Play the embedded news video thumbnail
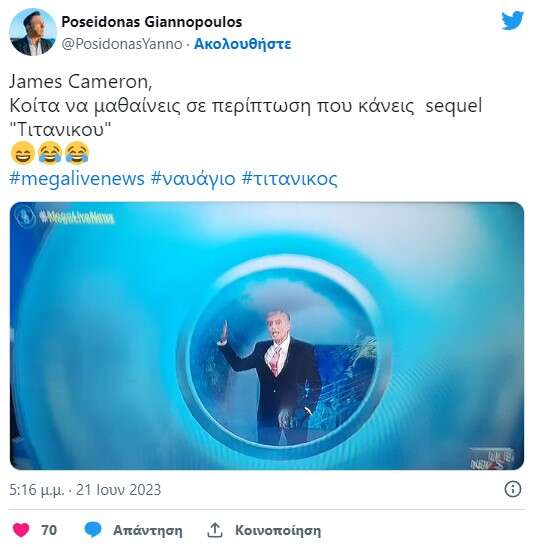The width and height of the screenshot is (535, 547). tap(267, 336)
